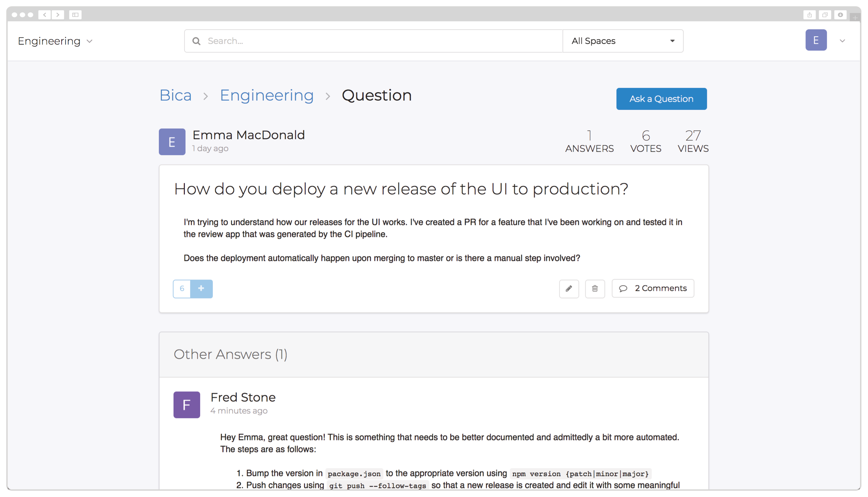The height and width of the screenshot is (497, 868).
Task: Click Fred Stone's F avatar
Action: 187,404
